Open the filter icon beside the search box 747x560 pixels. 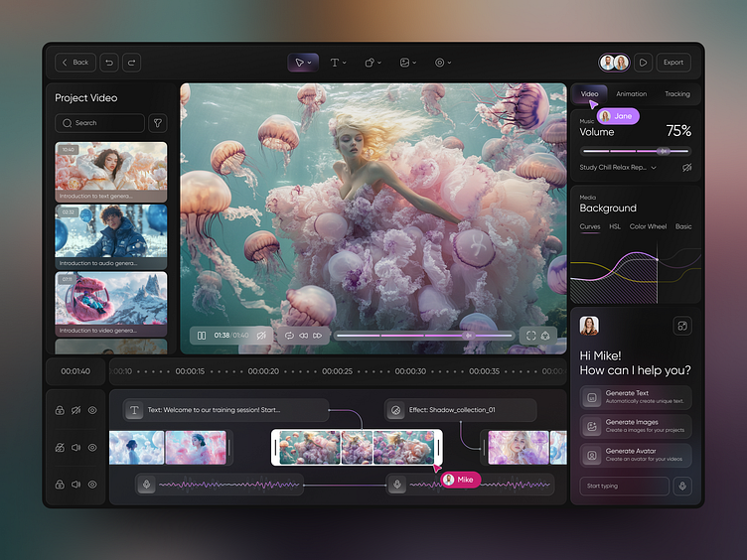(x=157, y=123)
